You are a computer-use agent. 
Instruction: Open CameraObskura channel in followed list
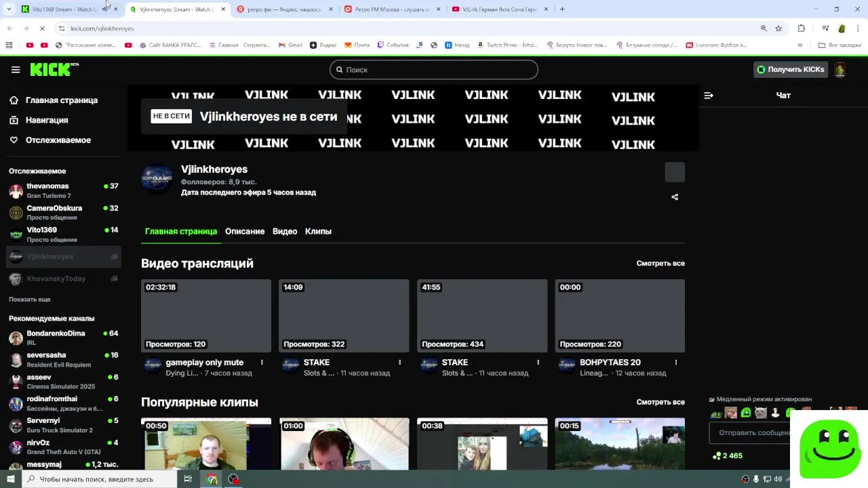click(x=64, y=213)
